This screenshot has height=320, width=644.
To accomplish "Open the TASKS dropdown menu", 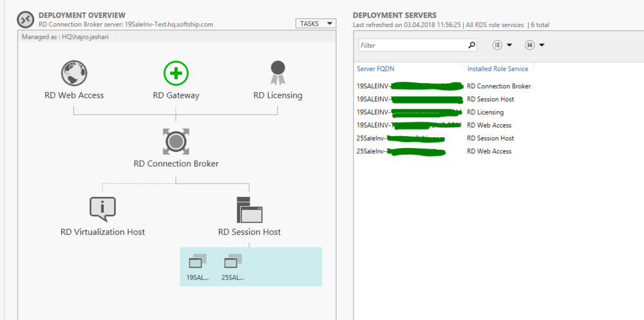I will [x=316, y=24].
